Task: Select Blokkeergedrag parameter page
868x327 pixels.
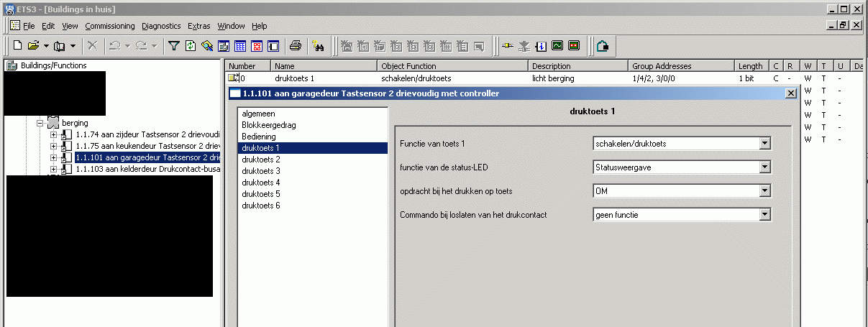Action: (x=268, y=125)
